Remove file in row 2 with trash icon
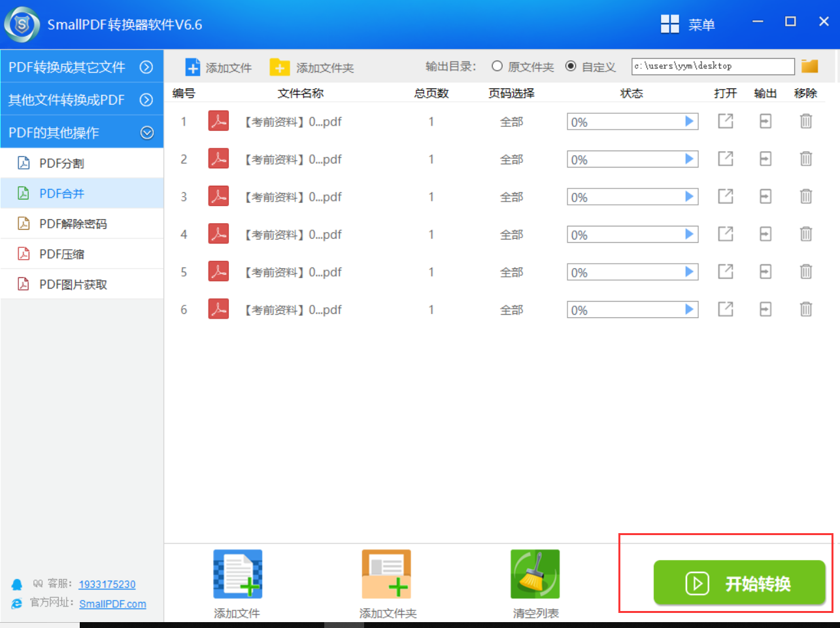The width and height of the screenshot is (840, 628). click(x=806, y=159)
